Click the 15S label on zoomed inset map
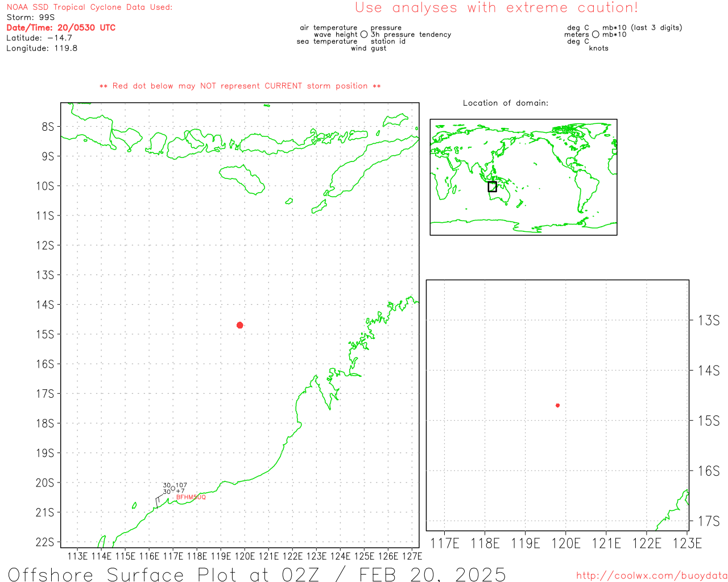This screenshot has height=582, width=728. click(x=709, y=421)
